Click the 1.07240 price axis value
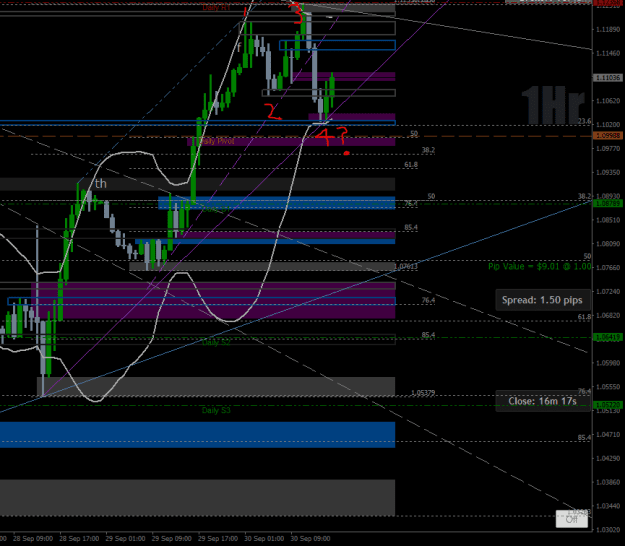The image size is (625, 546). click(608, 292)
